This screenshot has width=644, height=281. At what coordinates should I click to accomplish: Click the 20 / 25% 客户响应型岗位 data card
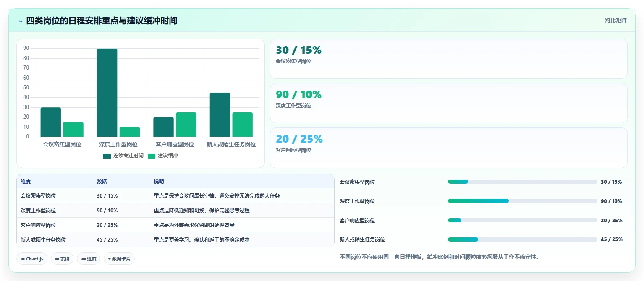click(448, 148)
